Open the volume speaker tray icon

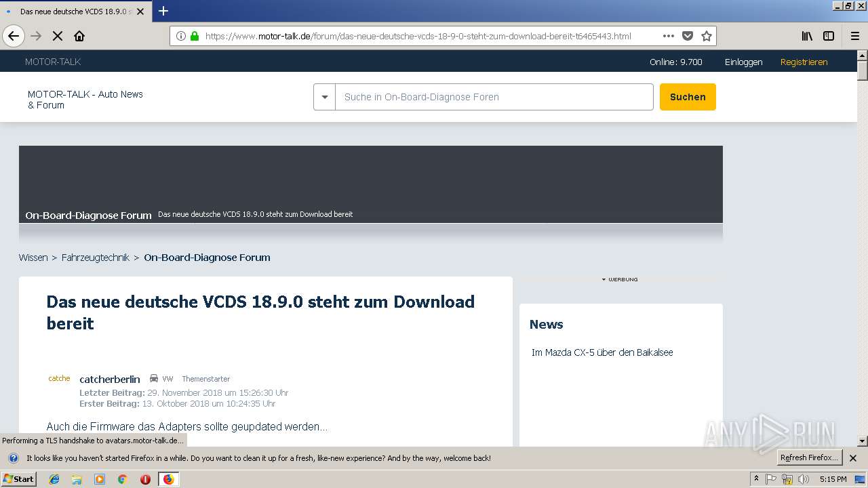click(x=804, y=479)
